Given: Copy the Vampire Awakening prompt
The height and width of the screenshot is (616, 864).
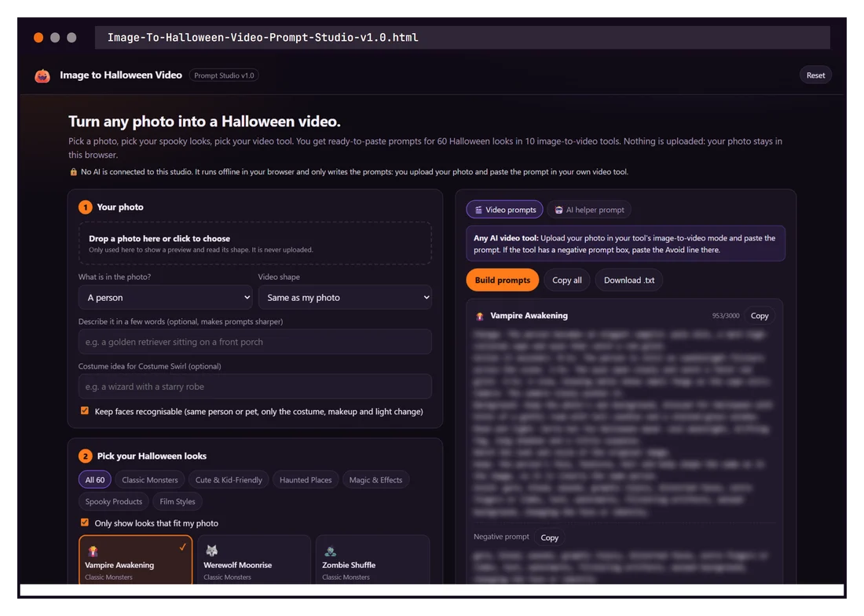Looking at the screenshot, I should (760, 316).
